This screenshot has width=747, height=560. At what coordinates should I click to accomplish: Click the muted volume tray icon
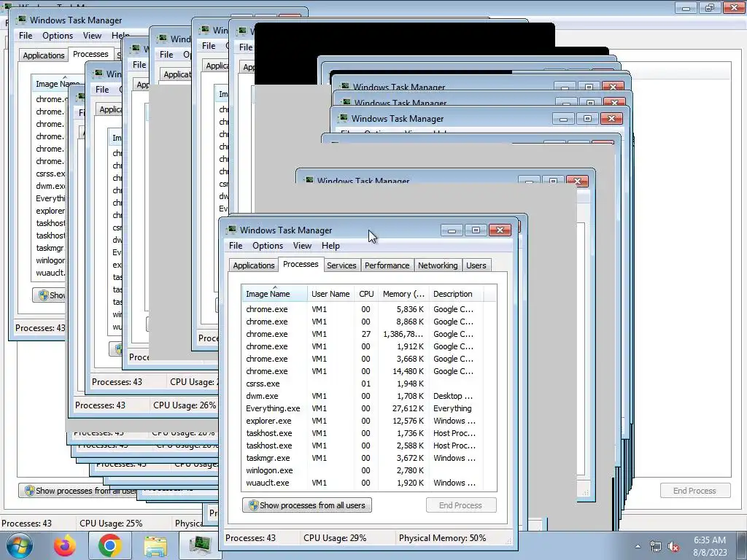pos(673,547)
